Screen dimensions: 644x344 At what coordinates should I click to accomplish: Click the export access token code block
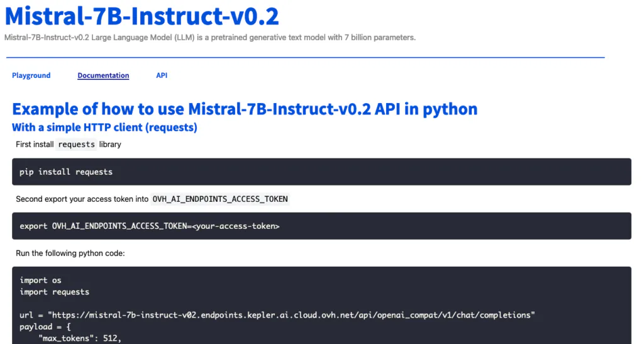click(321, 226)
